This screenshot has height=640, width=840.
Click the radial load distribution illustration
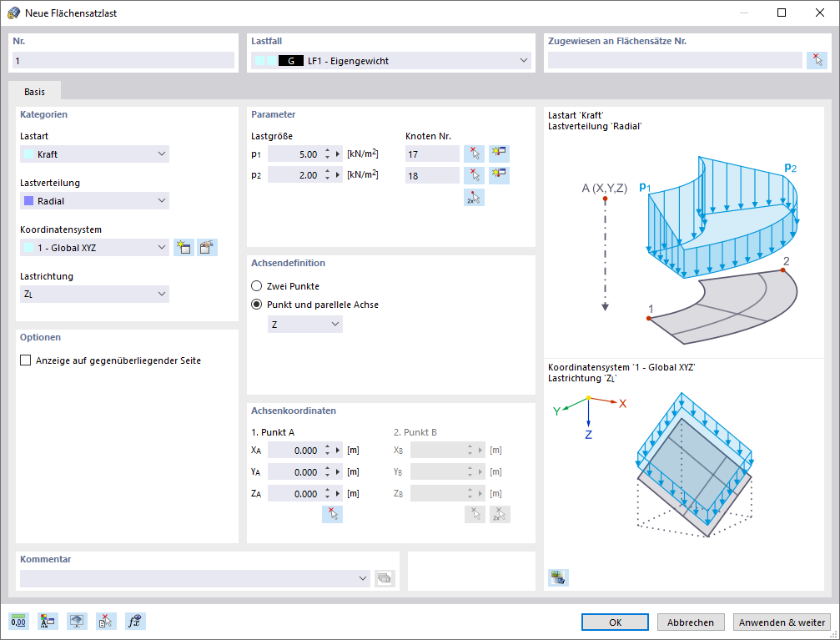click(691, 249)
